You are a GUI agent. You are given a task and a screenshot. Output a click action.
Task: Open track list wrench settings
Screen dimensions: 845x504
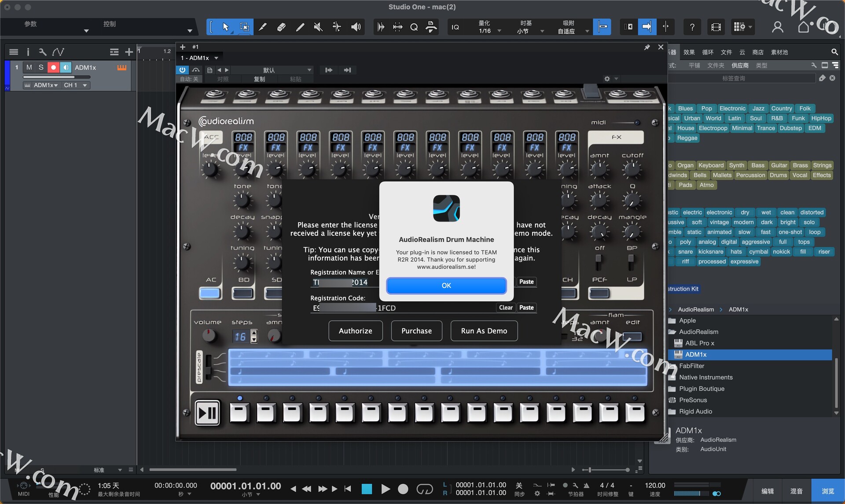(42, 52)
